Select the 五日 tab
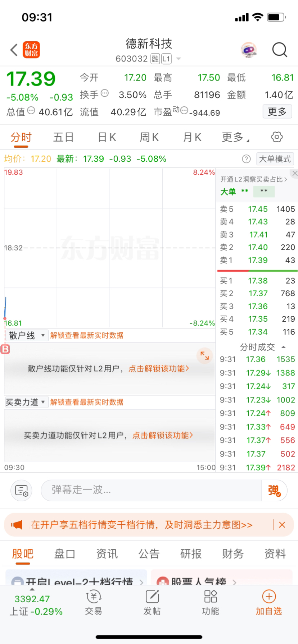The width and height of the screenshot is (298, 644). (63, 137)
